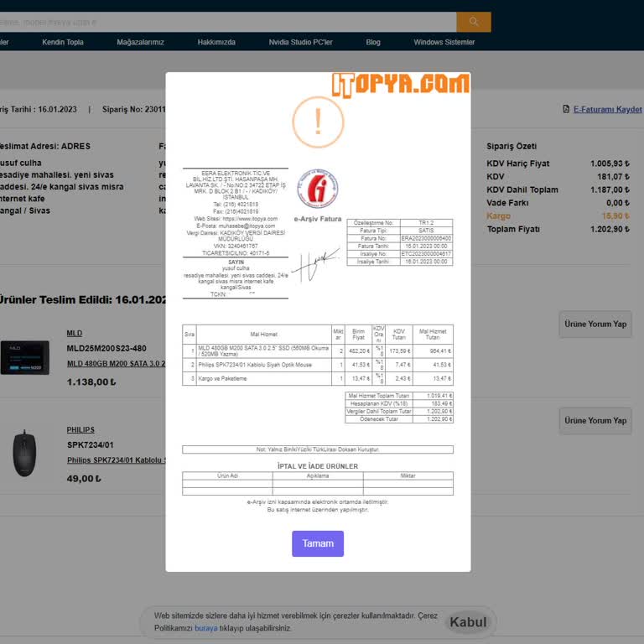This screenshot has height=644, width=644.
Task: Open the Blog menu item
Action: coord(373,42)
